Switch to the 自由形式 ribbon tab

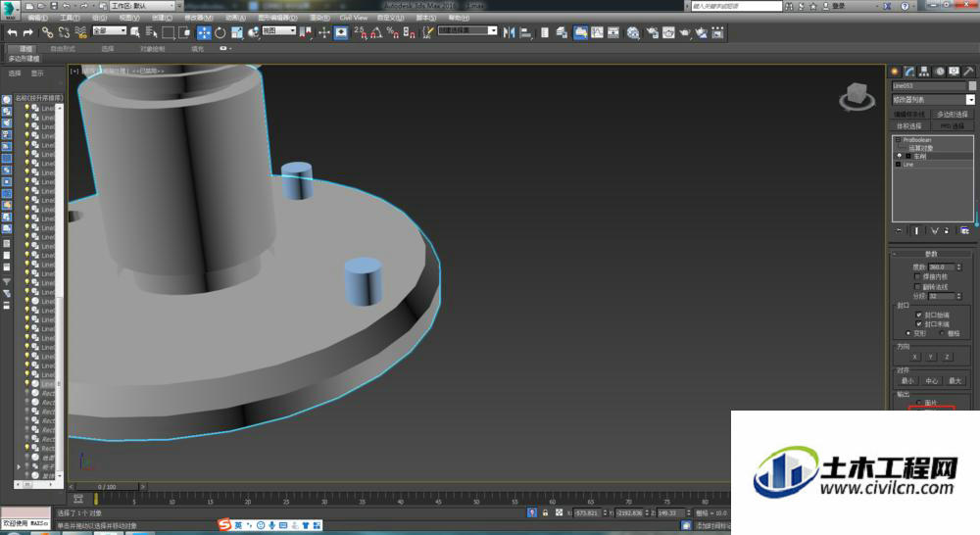(63, 48)
